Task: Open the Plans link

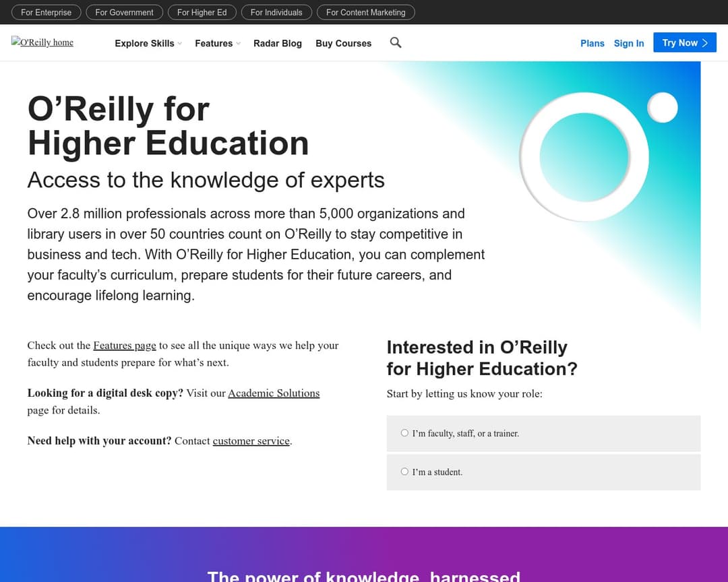Action: 592,43
